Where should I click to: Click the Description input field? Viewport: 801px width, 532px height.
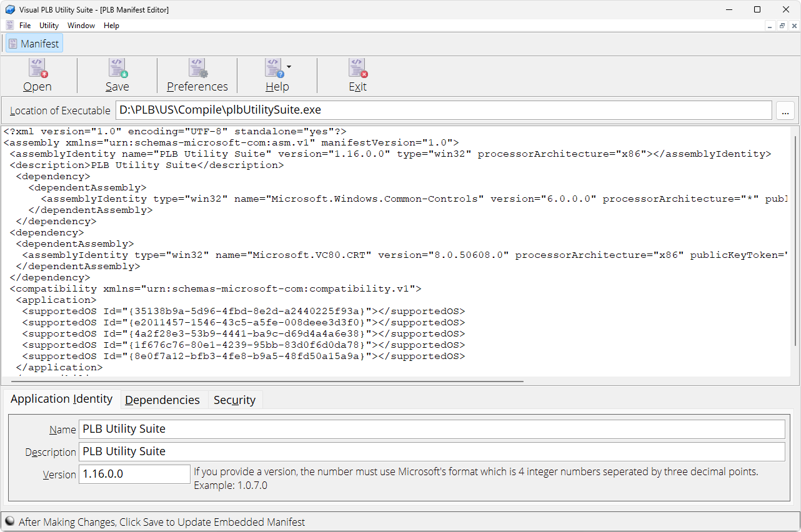(432, 451)
